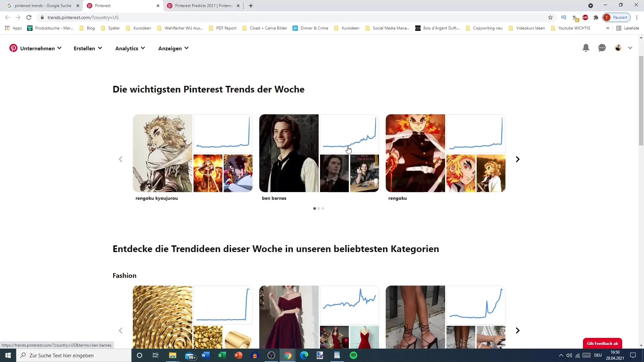Click the Windows taskbar search box
644x362 pixels.
(x=74, y=355)
